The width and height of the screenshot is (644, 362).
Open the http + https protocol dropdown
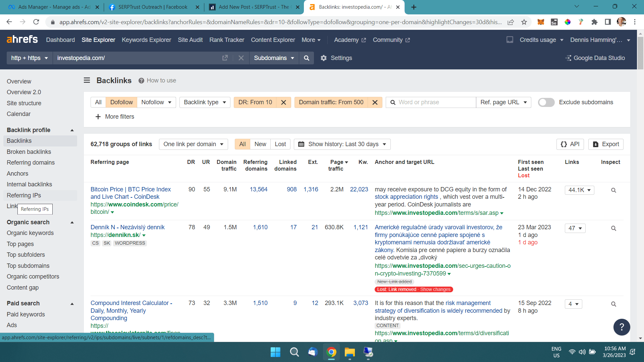click(x=30, y=58)
